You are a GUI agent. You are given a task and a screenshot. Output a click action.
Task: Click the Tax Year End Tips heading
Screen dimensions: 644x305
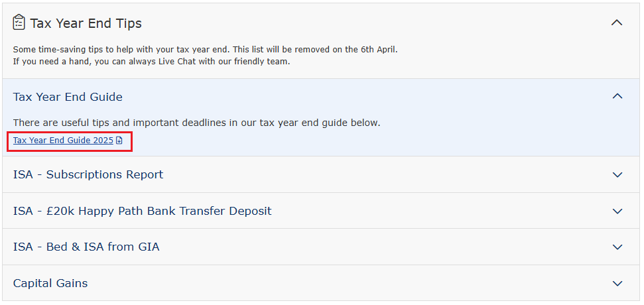(x=86, y=23)
